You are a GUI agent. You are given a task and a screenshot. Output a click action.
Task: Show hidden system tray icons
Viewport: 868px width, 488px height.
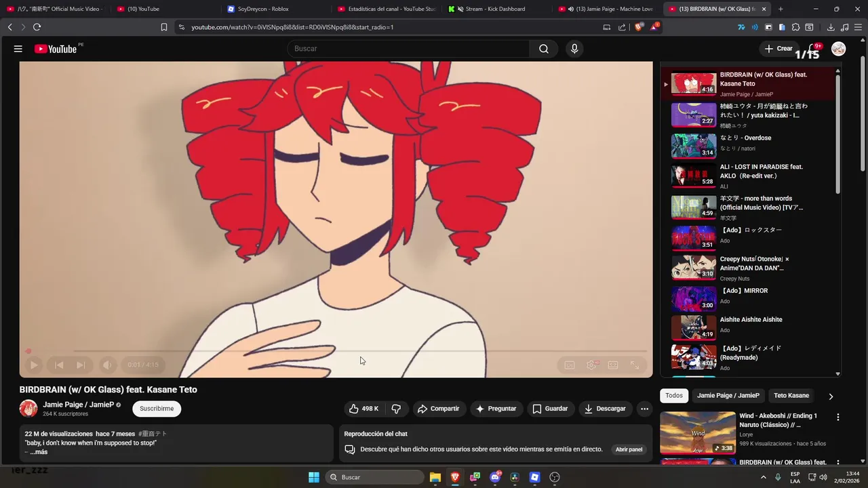[764, 477]
